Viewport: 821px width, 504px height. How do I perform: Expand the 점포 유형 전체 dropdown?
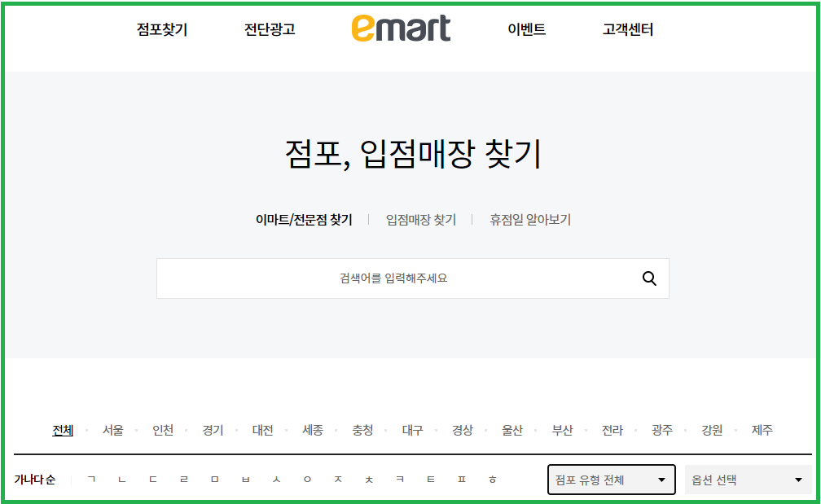(x=611, y=480)
